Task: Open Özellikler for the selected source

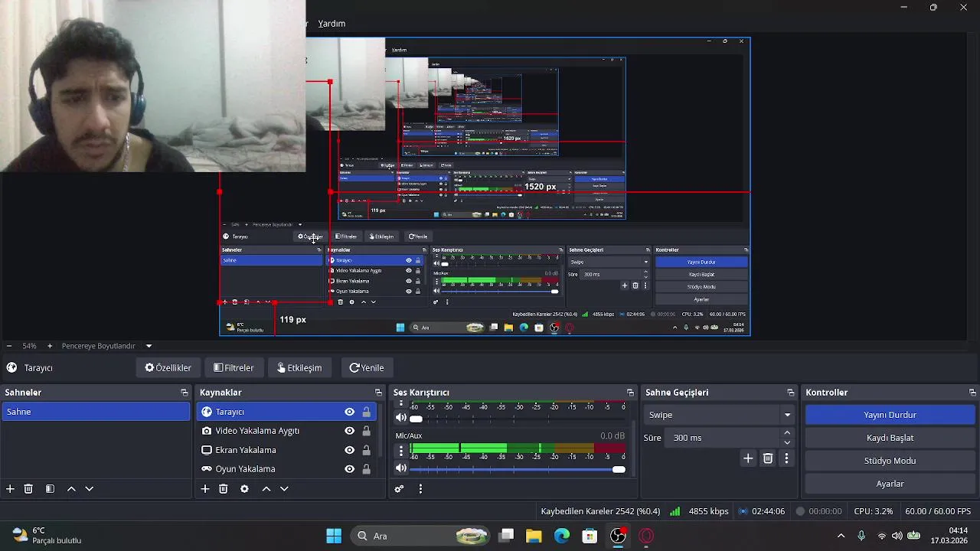Action: click(168, 368)
